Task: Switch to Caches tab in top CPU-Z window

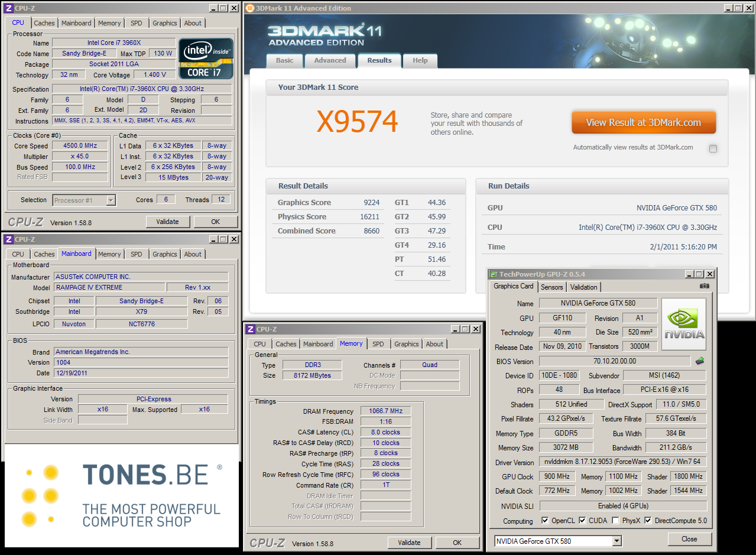Action: 44,23
